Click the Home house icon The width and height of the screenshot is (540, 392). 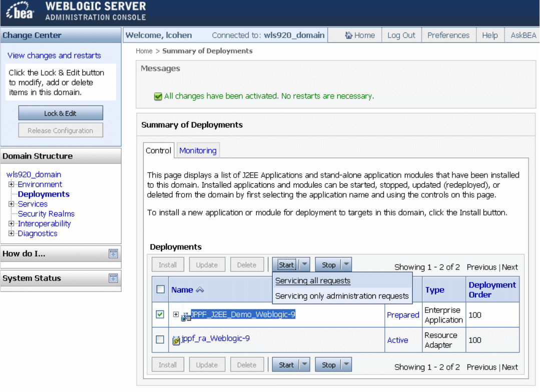click(348, 35)
